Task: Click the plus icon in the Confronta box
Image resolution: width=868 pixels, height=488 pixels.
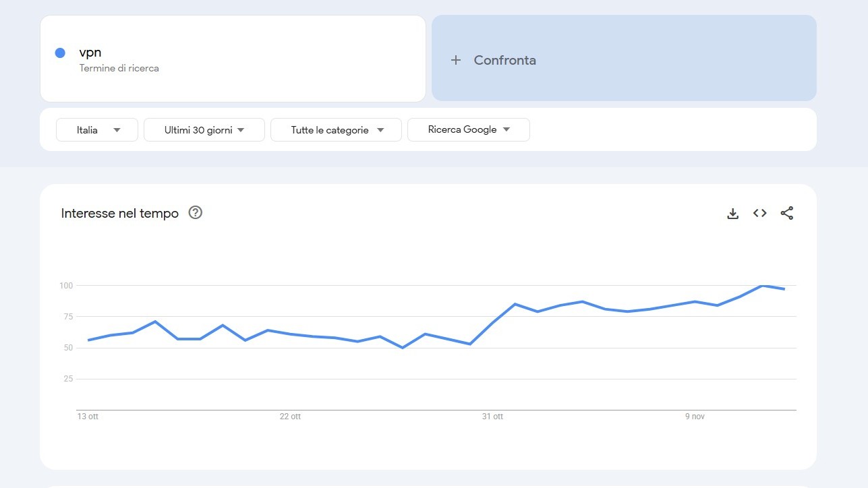Action: [455, 60]
